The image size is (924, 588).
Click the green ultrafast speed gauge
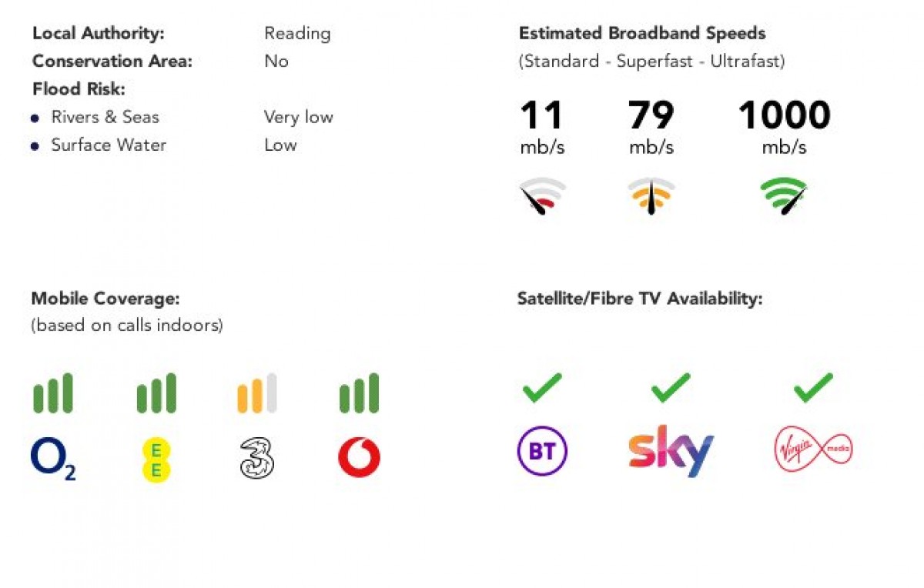coord(784,195)
